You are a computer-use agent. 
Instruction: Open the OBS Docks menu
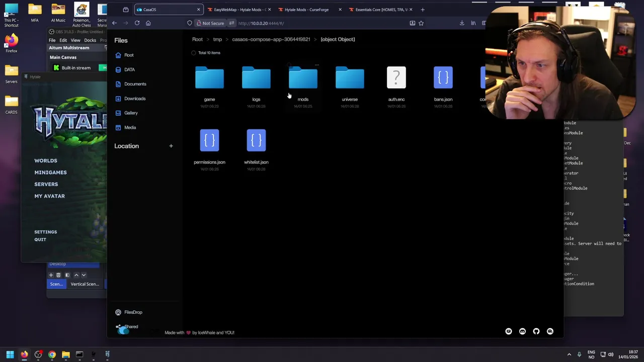90,40
